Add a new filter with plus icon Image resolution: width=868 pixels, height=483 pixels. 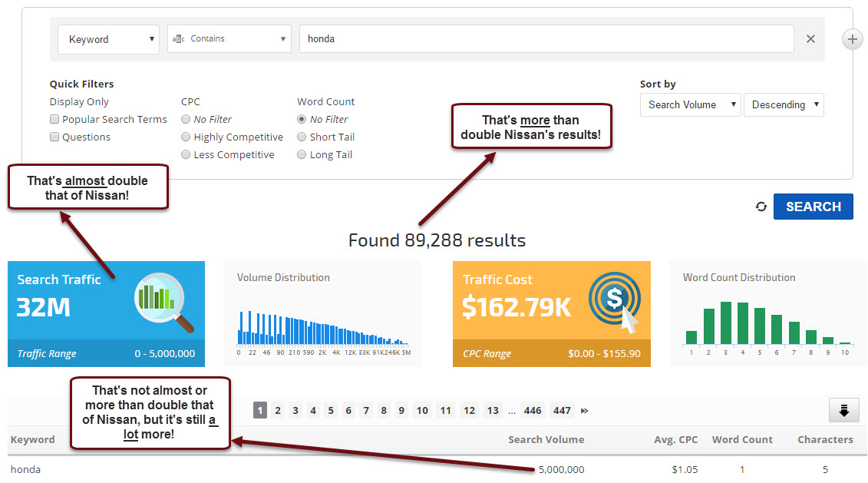coord(853,39)
